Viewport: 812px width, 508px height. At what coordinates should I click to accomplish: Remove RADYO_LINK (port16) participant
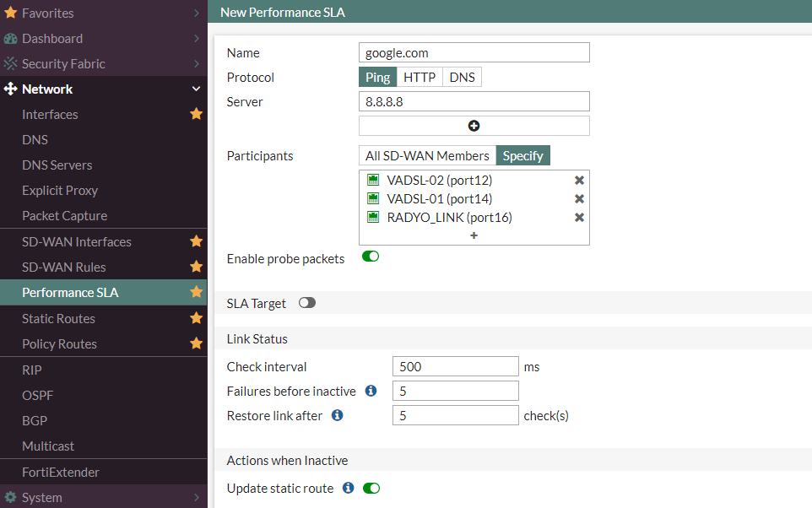(x=579, y=218)
